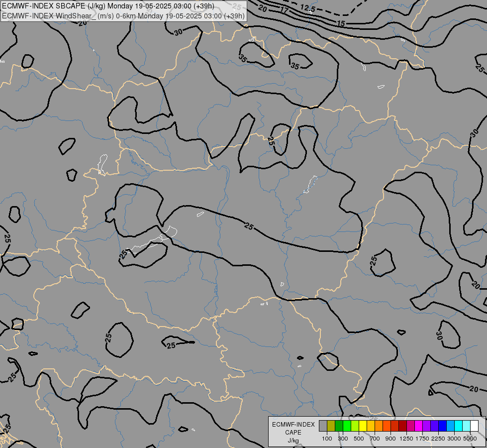Screen dimensions: 487x448
Task: Click the CAPE legend label
Action: [293, 433]
